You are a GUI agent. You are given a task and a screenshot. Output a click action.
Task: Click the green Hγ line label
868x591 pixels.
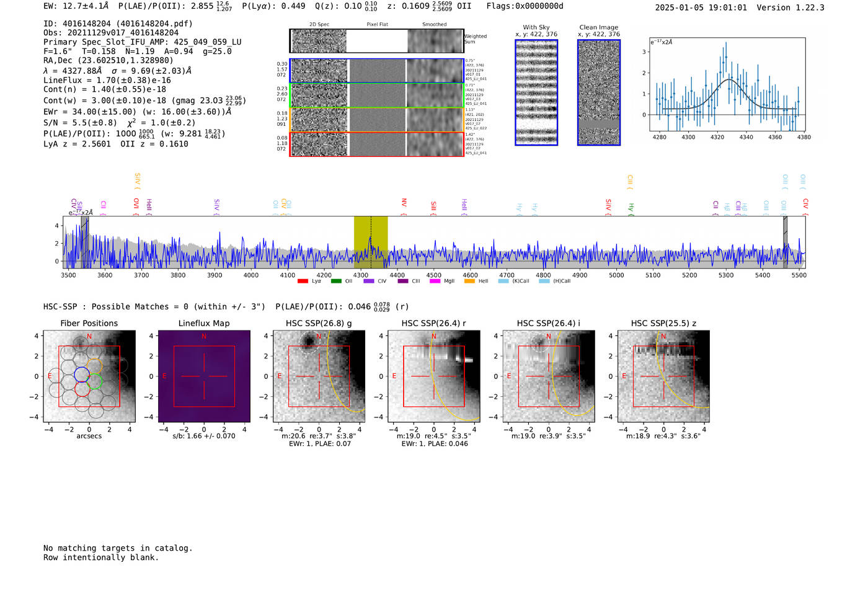pos(631,208)
